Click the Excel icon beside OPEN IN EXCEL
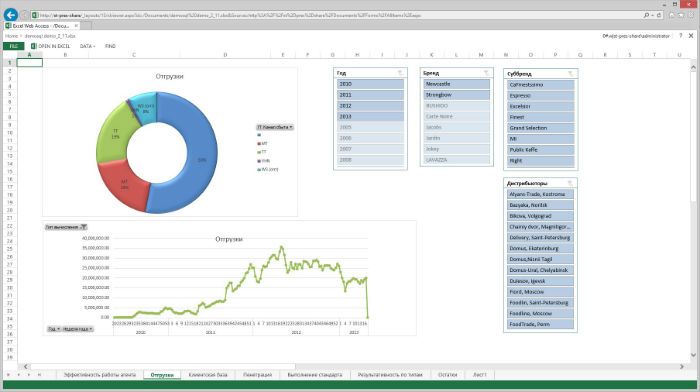The width and height of the screenshot is (700, 392). (33, 46)
